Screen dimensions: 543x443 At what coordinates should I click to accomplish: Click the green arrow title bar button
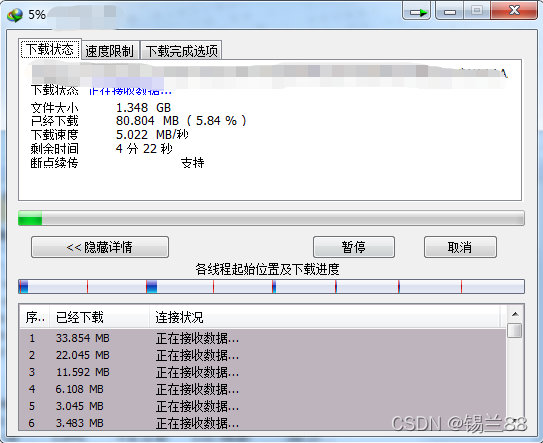tap(417, 11)
